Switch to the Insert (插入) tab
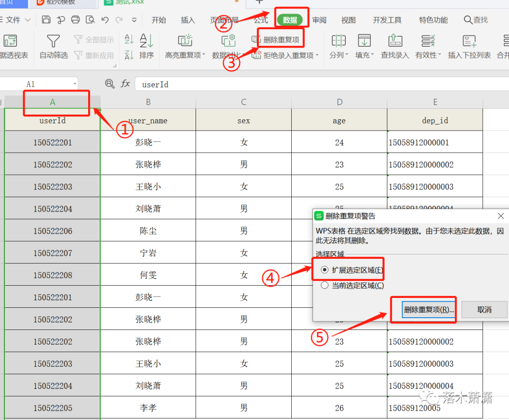This screenshot has height=420, width=509. click(x=188, y=20)
